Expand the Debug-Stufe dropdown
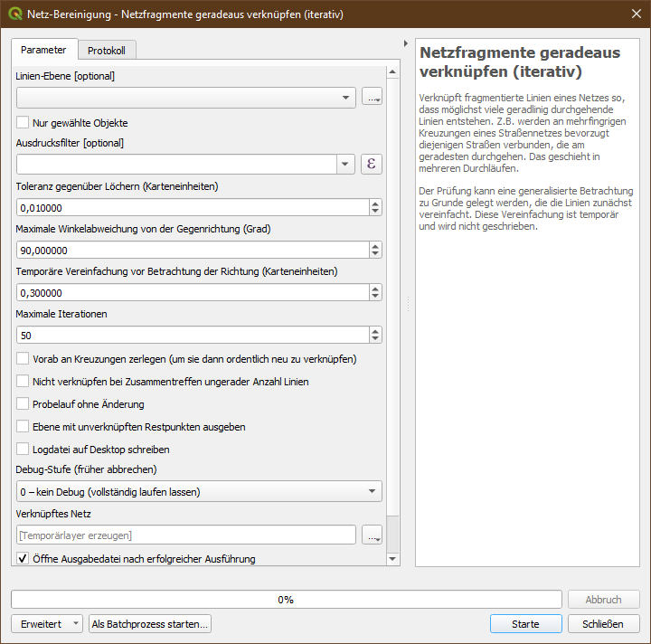 pos(199,492)
